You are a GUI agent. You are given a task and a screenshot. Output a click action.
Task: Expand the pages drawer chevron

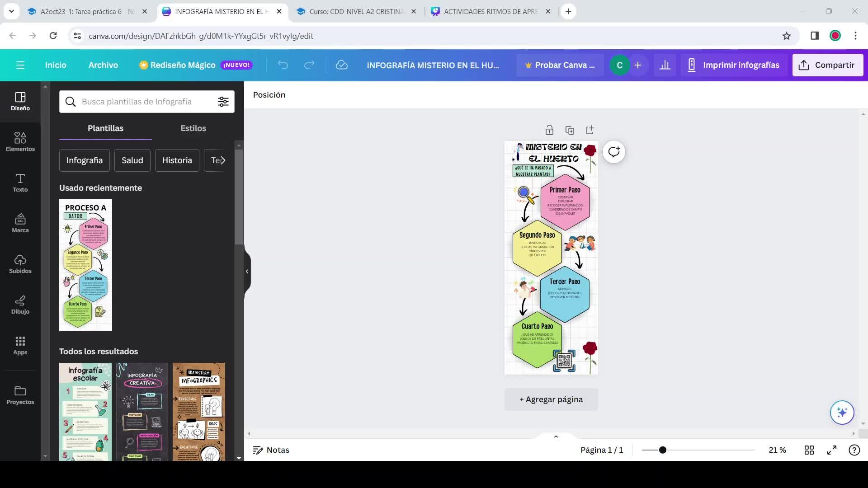(x=556, y=436)
